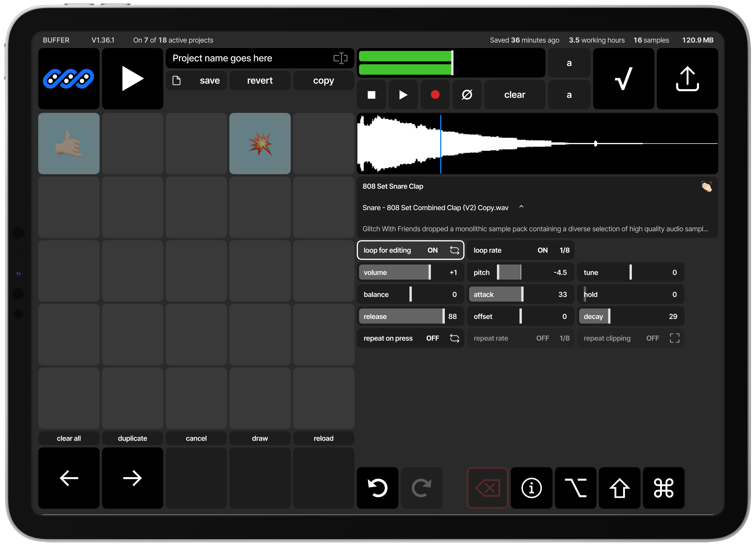Open the lower 'a' bank selector
756x547 pixels.
pyautogui.click(x=569, y=95)
